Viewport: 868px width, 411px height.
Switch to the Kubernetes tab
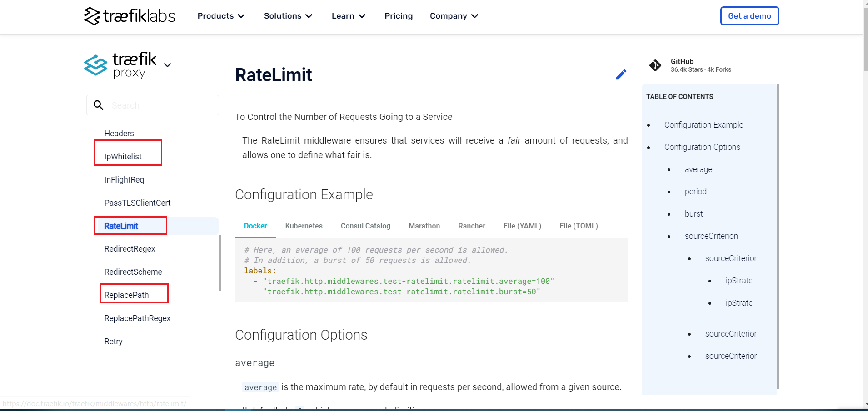304,226
